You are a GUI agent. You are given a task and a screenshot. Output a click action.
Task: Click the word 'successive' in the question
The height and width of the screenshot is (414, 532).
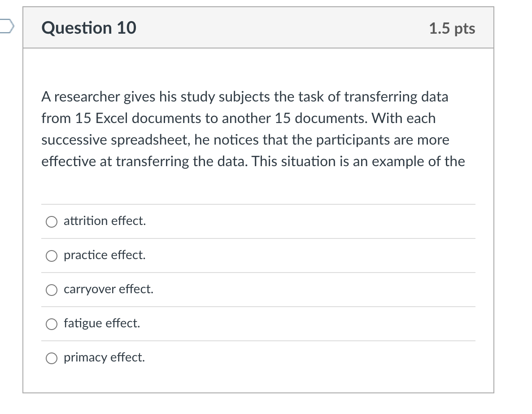(74, 140)
